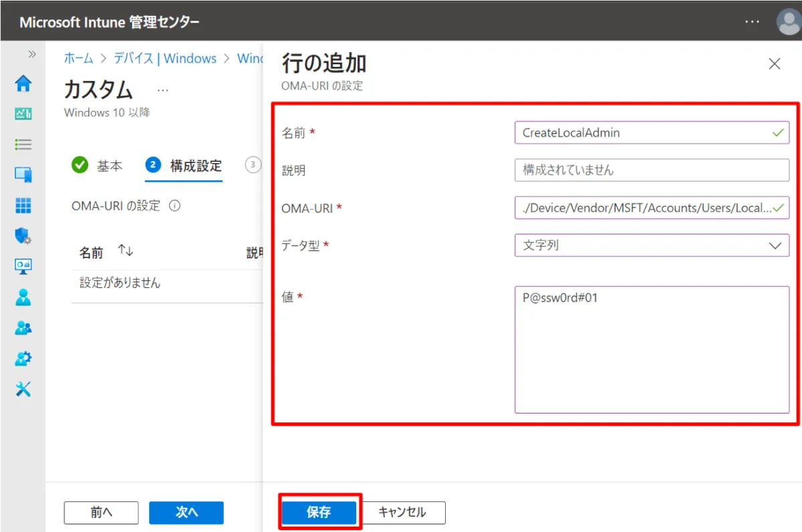Open Groups icon in sidebar
The width and height of the screenshot is (802, 532).
[x=23, y=327]
